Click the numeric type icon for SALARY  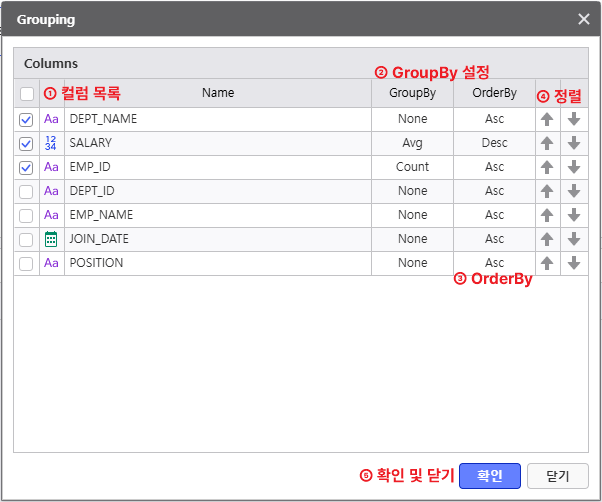52,143
